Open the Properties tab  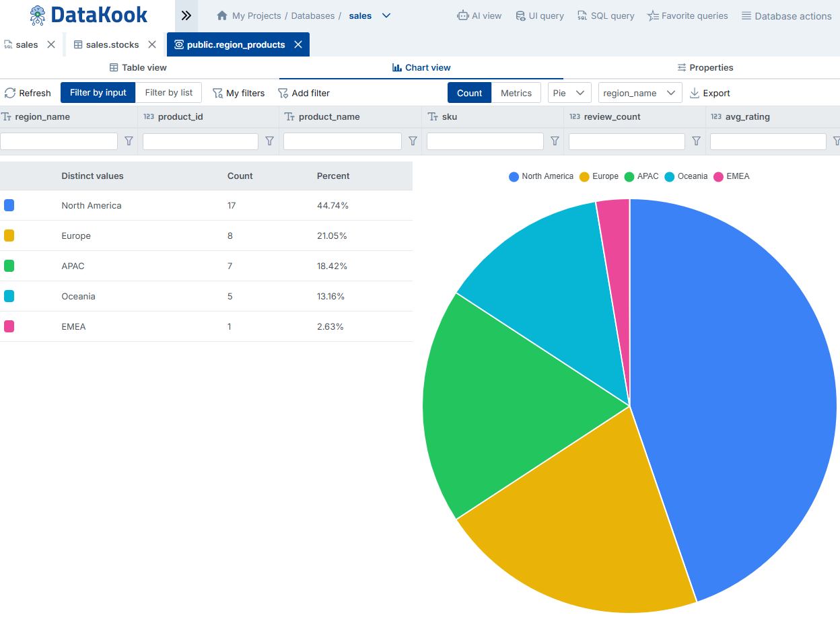point(705,67)
